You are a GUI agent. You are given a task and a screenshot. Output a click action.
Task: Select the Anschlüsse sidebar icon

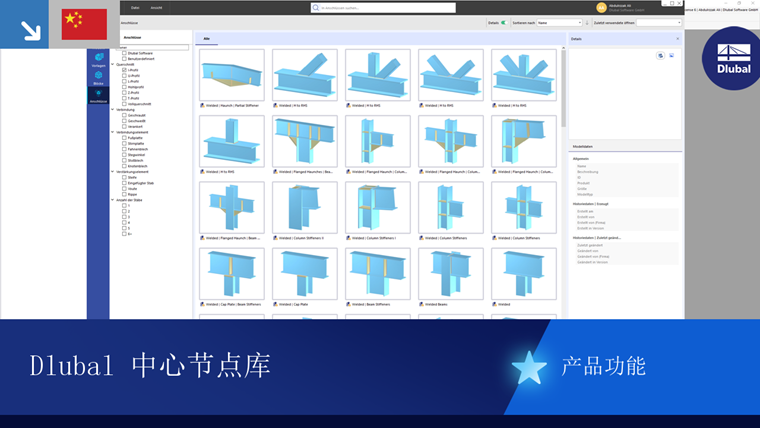[98, 95]
